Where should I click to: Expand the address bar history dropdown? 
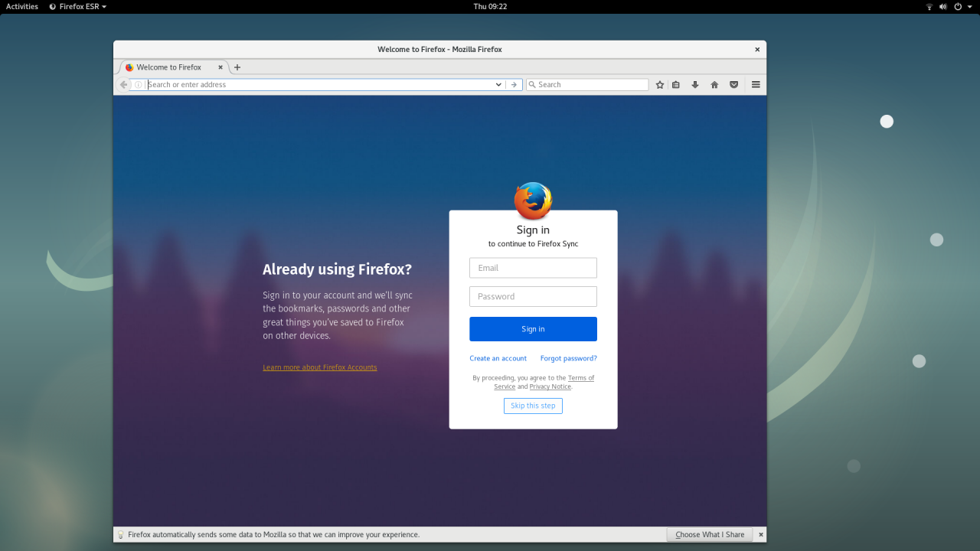click(x=499, y=85)
